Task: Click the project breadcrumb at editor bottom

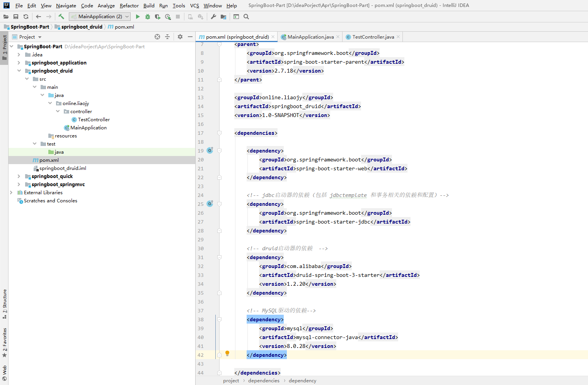Action: click(x=231, y=381)
